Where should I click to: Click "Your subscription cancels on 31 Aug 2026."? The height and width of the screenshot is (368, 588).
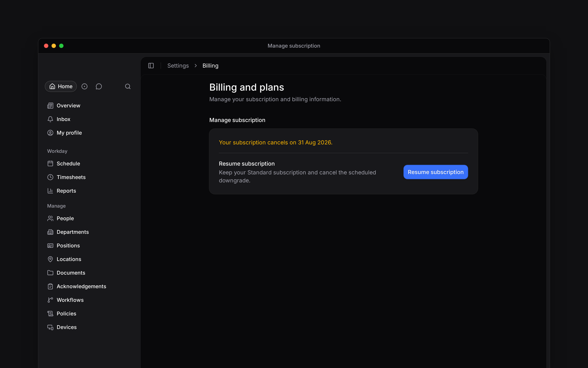tap(276, 142)
